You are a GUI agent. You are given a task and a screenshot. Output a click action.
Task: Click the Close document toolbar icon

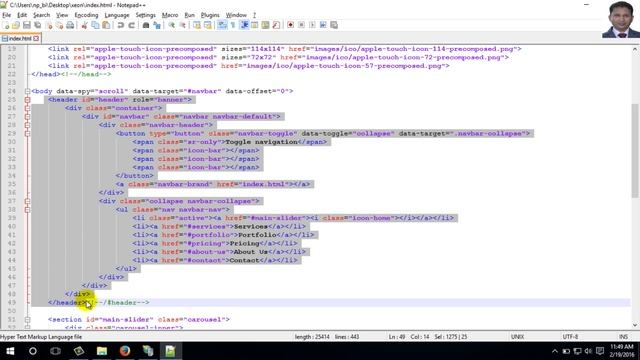(49, 25)
